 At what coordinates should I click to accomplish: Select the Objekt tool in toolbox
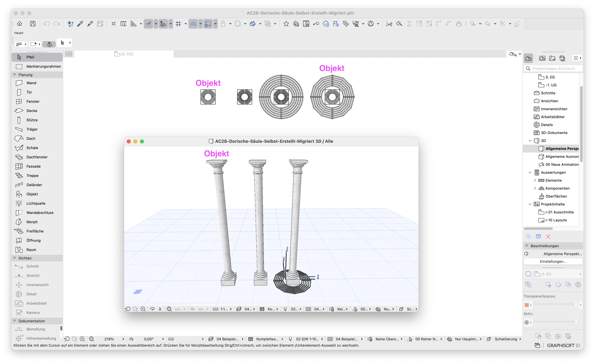[37, 194]
